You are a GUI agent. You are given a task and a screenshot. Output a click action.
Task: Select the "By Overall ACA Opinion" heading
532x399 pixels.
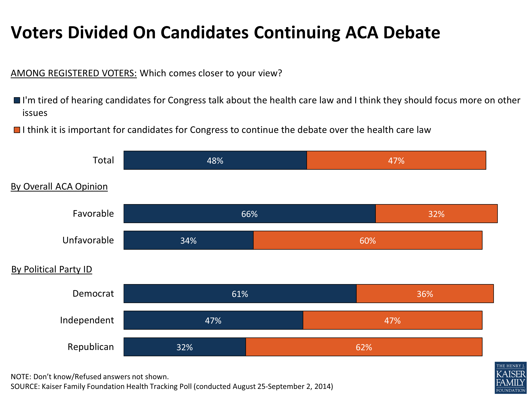point(59,187)
